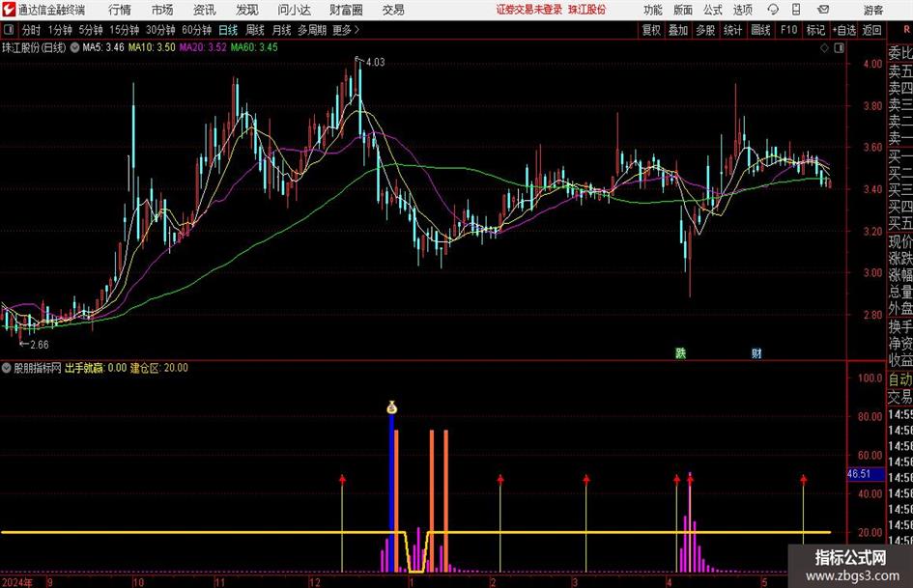Screen dimensions: 913x588
Task: Open the 发现 menu
Action: (x=247, y=10)
